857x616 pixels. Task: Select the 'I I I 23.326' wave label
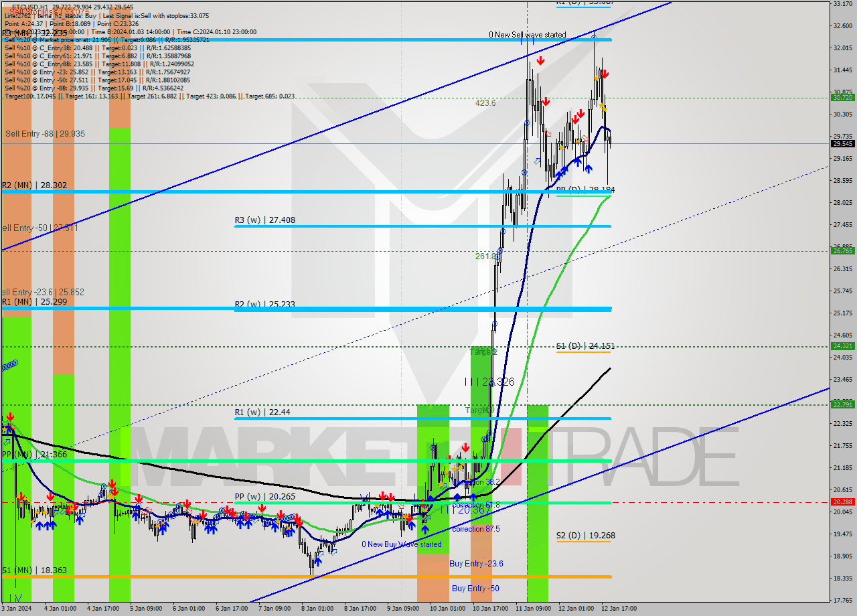(x=489, y=382)
